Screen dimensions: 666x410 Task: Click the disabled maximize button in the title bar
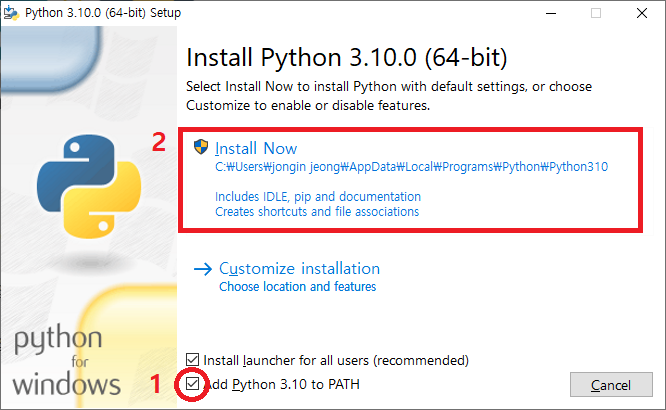pyautogui.click(x=596, y=13)
